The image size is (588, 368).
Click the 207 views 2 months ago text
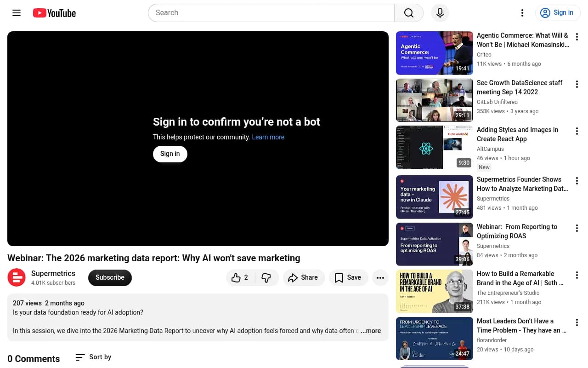point(49,303)
